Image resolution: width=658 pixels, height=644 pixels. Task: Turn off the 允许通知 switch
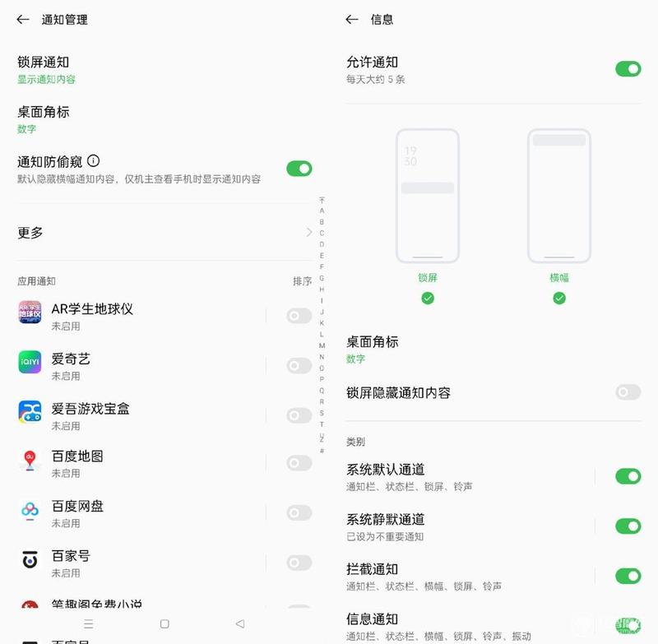[x=628, y=69]
